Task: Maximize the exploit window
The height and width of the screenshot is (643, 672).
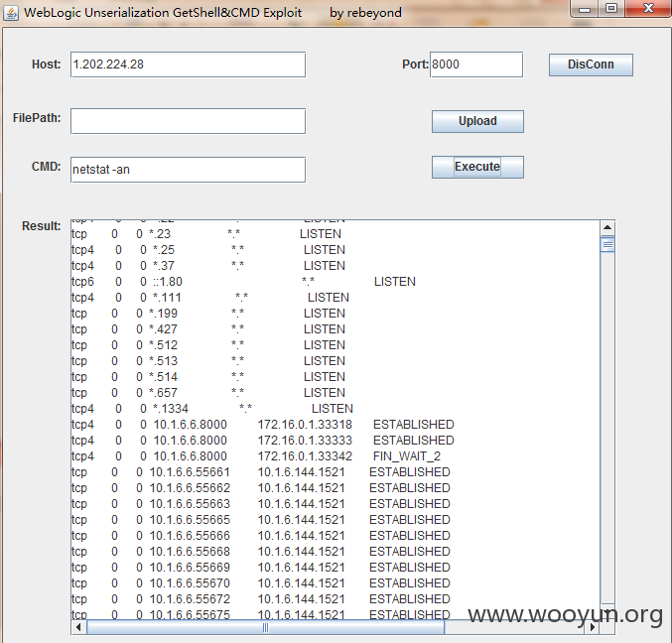Action: point(611,9)
